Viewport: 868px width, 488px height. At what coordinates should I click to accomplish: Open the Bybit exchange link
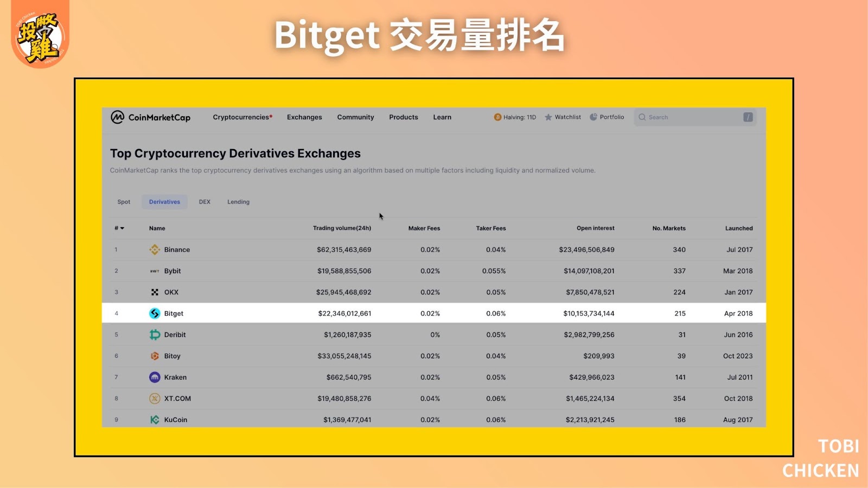pos(173,271)
